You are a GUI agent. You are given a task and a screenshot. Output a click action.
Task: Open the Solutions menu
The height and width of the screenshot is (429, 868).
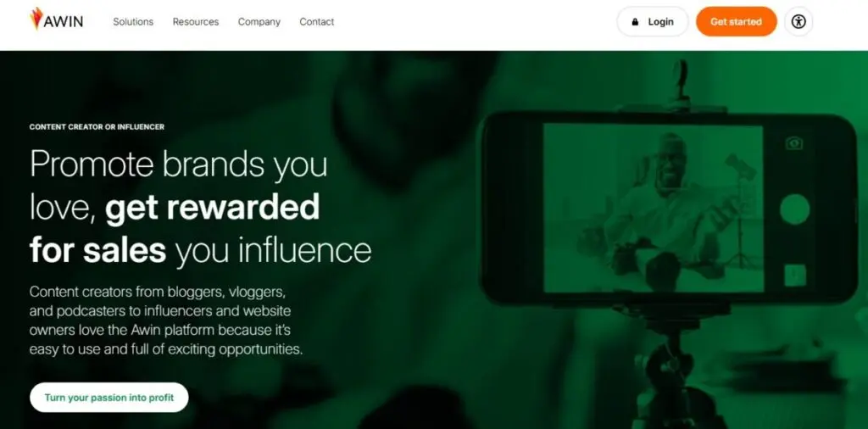click(x=133, y=21)
